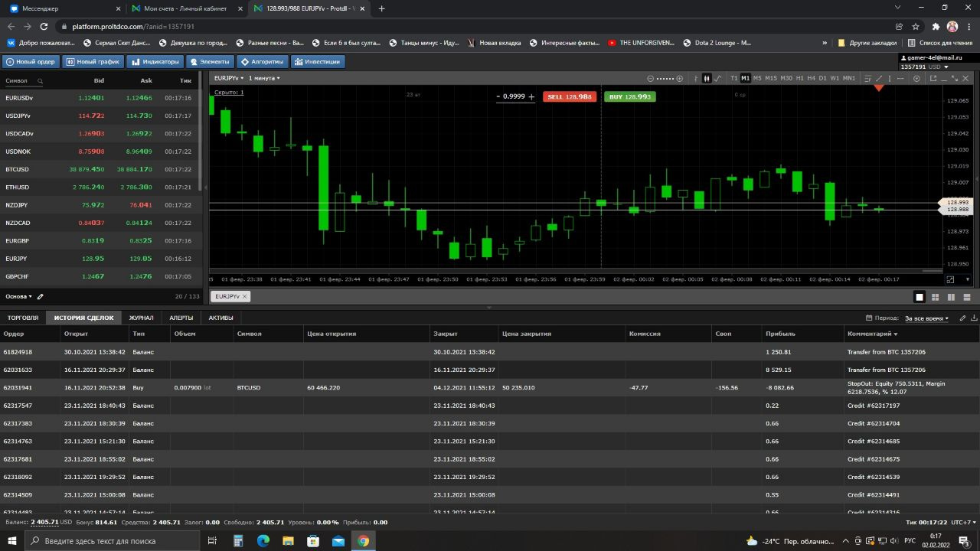Select two-row chart layout

(x=967, y=297)
